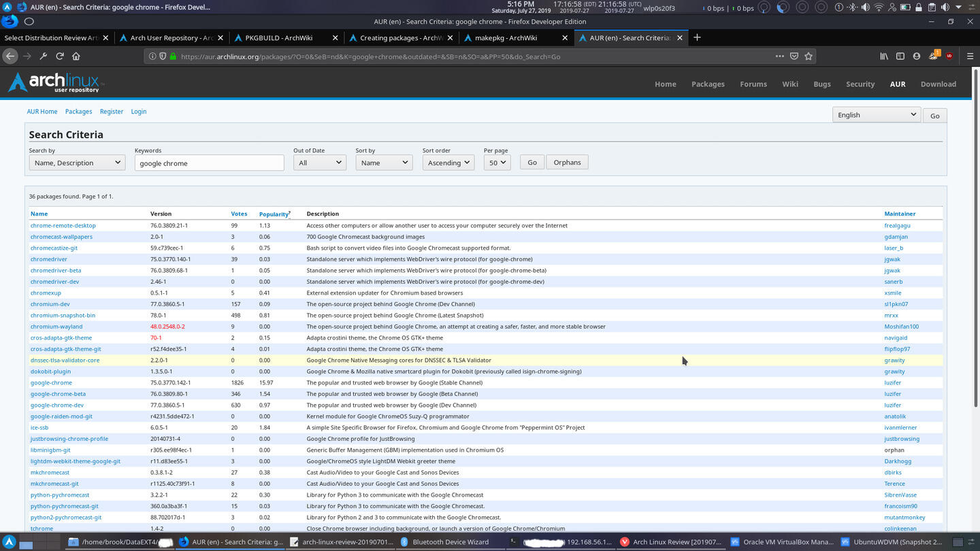Viewport: 980px width, 551px height.
Task: Open extension icon with orange badge
Action: click(934, 55)
